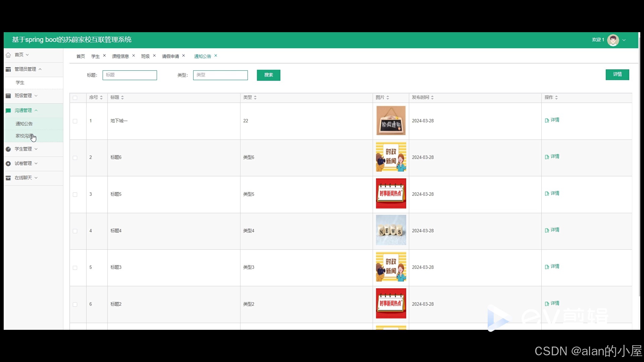This screenshot has width=644, height=362.
Task: Open the user dropdown arrow
Action: pos(624,40)
